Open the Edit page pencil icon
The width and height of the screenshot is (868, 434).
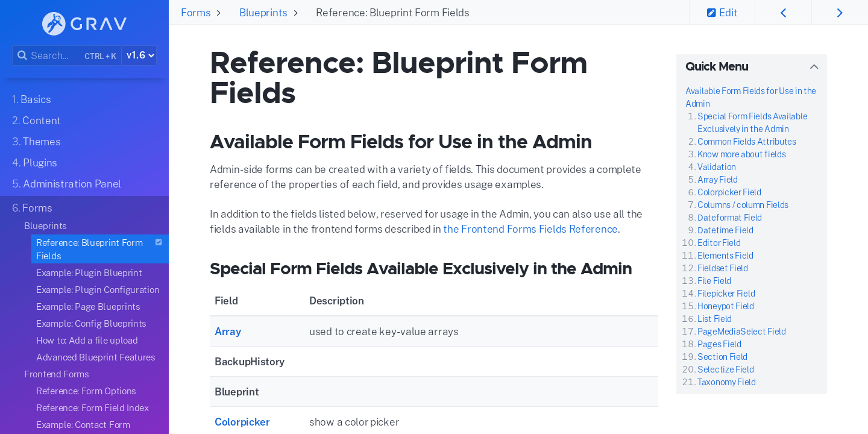(711, 13)
